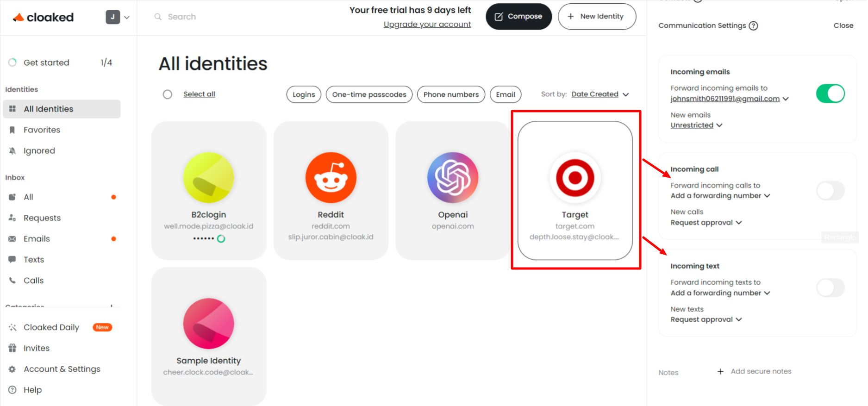868x406 pixels.
Task: Filter by Logins
Action: click(x=304, y=94)
